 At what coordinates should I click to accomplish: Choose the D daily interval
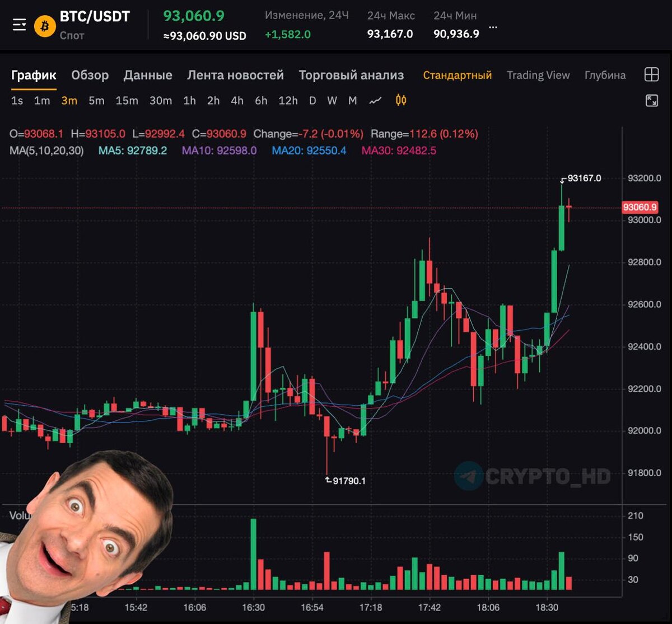pos(312,101)
